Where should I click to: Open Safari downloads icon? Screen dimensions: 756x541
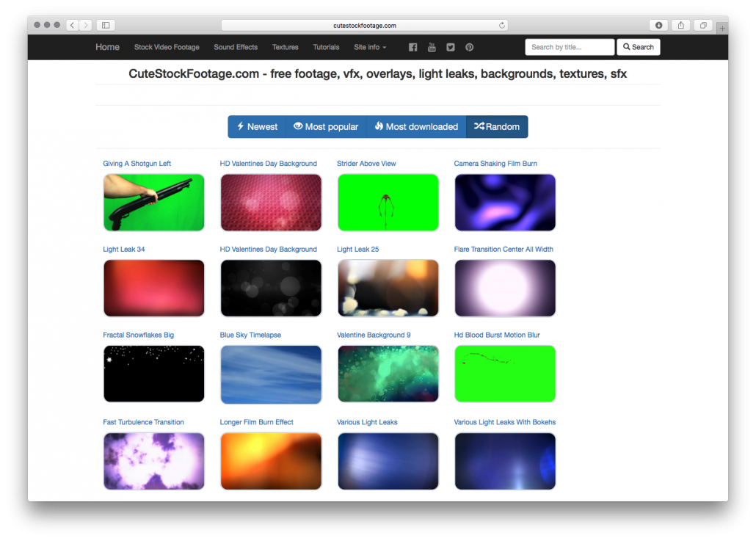click(658, 25)
